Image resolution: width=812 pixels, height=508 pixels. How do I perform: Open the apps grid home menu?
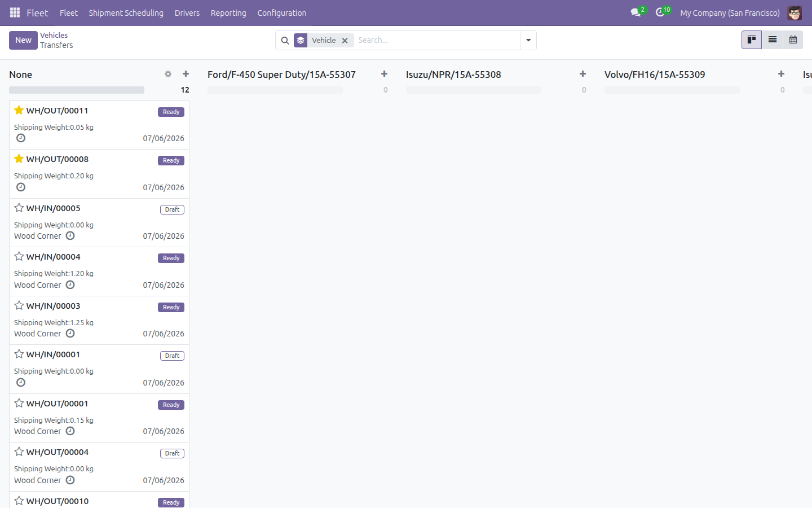15,12
